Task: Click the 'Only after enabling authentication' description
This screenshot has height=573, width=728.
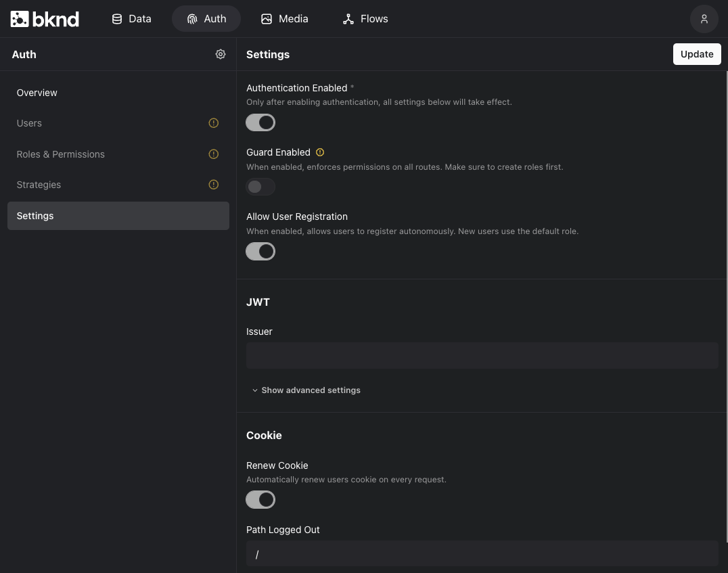Action: [379, 102]
